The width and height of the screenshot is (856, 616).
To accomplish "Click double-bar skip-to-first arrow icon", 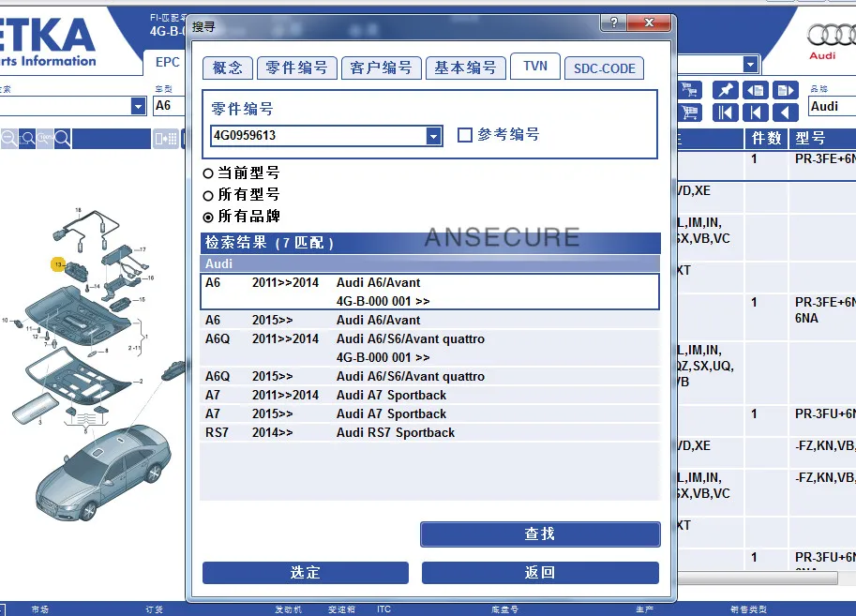I will 726,113.
